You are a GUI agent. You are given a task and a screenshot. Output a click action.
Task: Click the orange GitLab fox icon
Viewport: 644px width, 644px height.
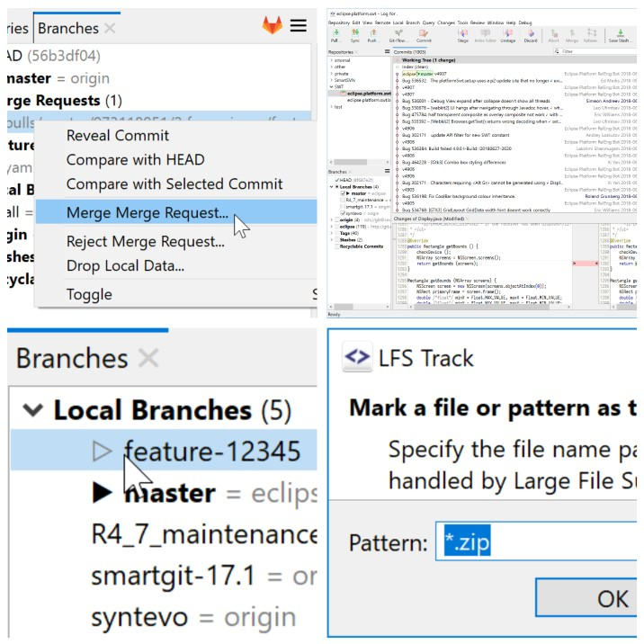pos(273,25)
